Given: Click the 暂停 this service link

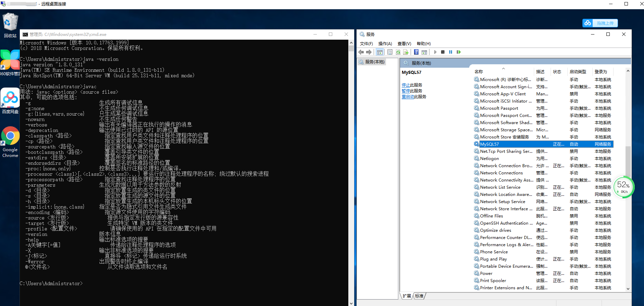Looking at the screenshot, I should (x=406, y=91).
